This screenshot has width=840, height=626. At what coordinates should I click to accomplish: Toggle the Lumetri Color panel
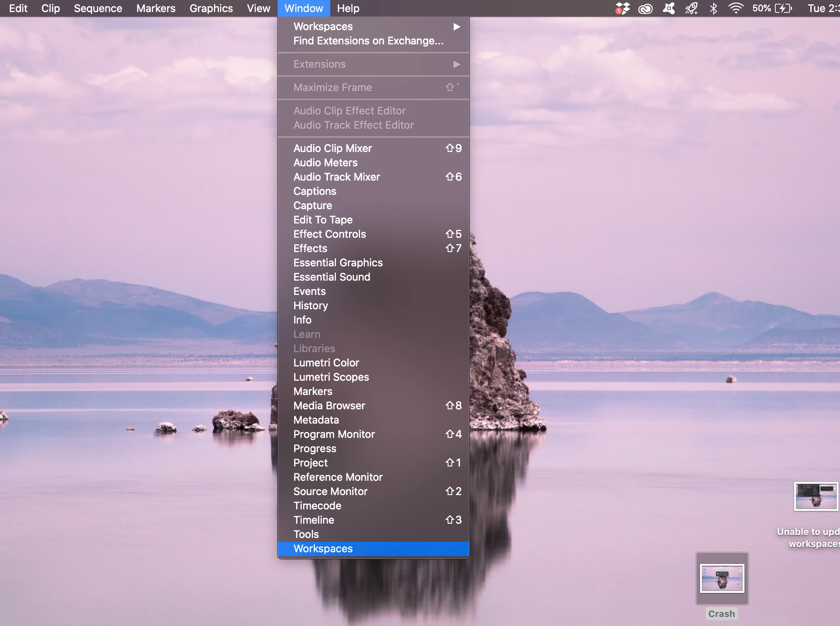point(326,363)
